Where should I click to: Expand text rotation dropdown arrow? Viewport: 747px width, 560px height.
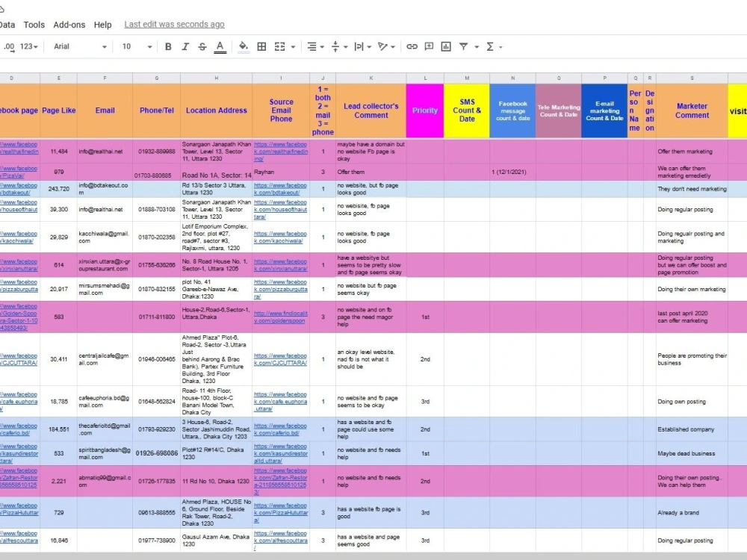[x=393, y=46]
